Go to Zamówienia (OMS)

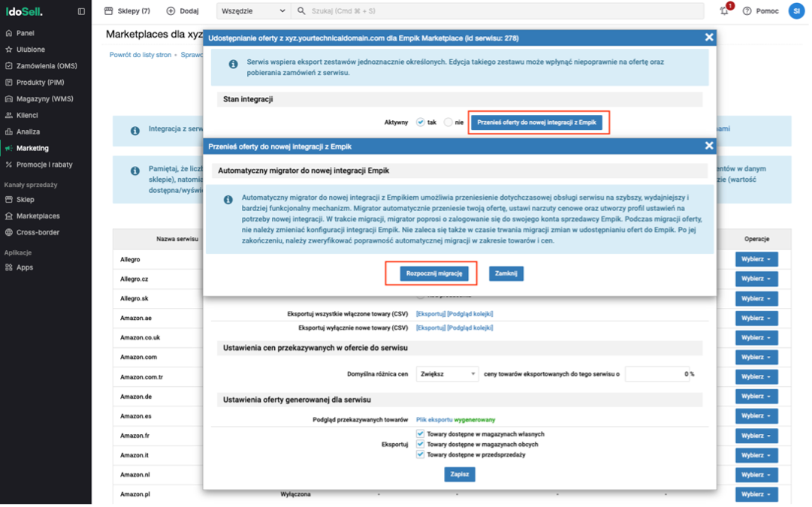(46, 66)
